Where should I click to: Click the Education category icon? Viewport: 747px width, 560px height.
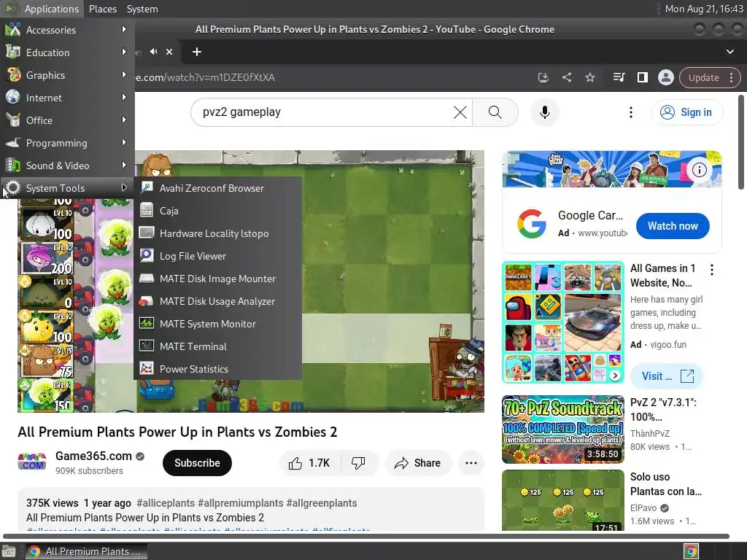tap(13, 52)
